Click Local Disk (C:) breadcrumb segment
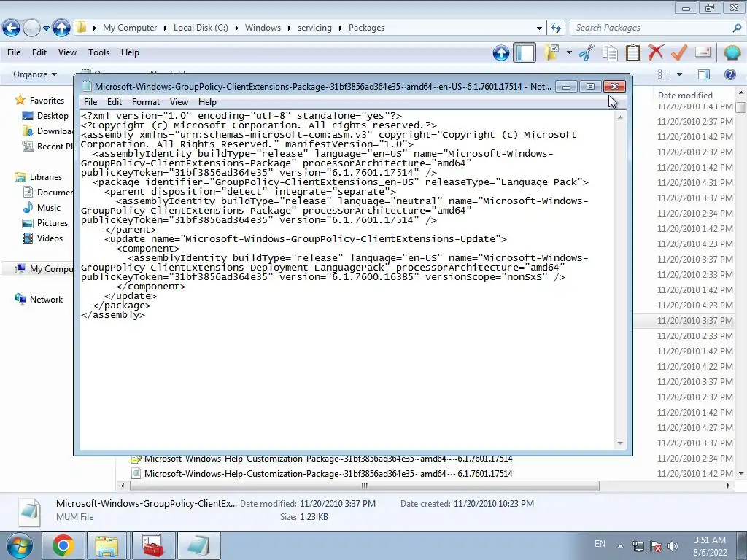Viewport: 747px width, 560px height. [x=201, y=28]
